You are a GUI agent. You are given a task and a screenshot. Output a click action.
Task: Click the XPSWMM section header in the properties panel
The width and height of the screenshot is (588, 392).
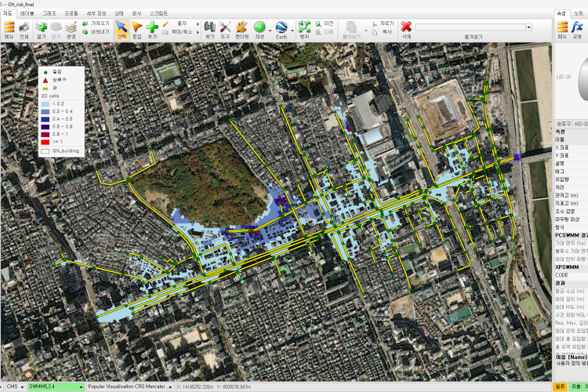point(571,267)
